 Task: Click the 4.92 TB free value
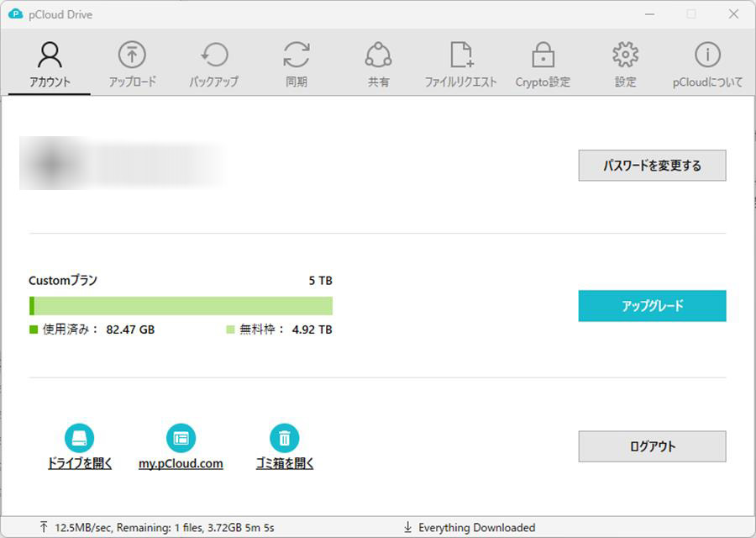(x=312, y=330)
